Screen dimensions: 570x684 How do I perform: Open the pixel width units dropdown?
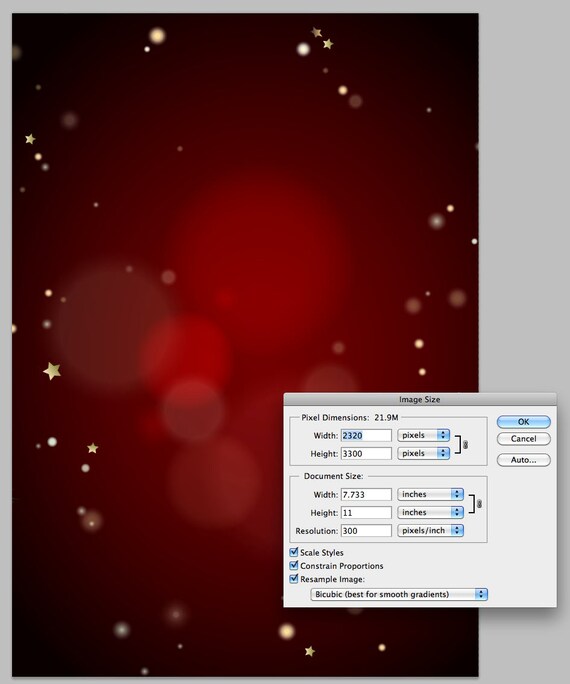click(x=423, y=435)
